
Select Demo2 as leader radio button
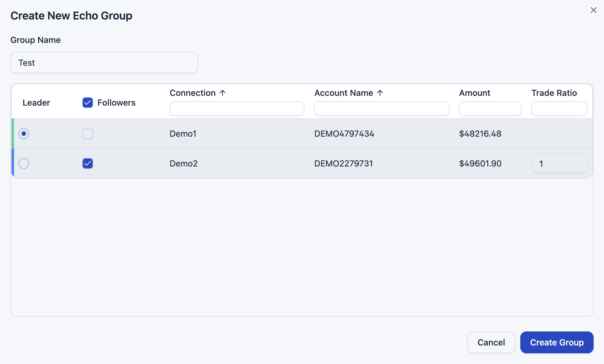coord(24,163)
